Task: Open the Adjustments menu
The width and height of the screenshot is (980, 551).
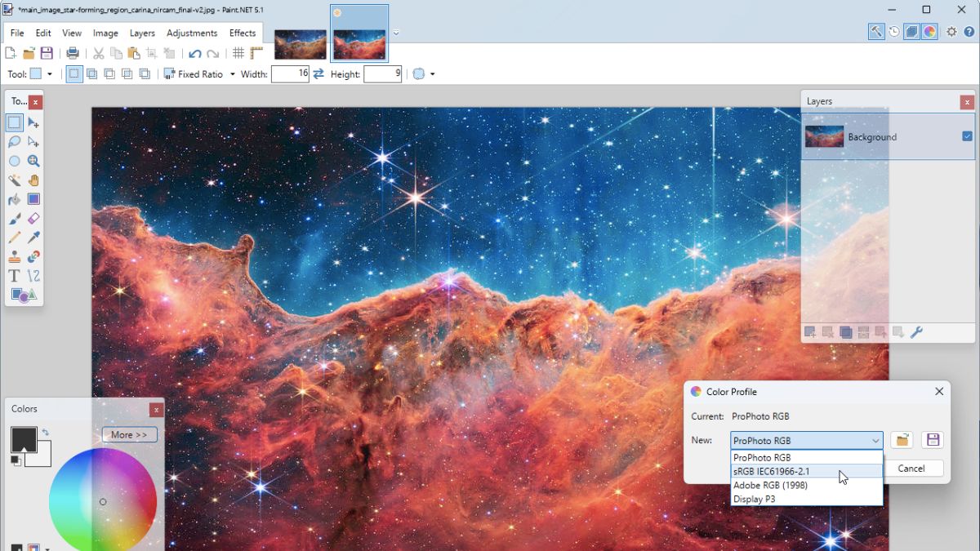Action: 192,33
